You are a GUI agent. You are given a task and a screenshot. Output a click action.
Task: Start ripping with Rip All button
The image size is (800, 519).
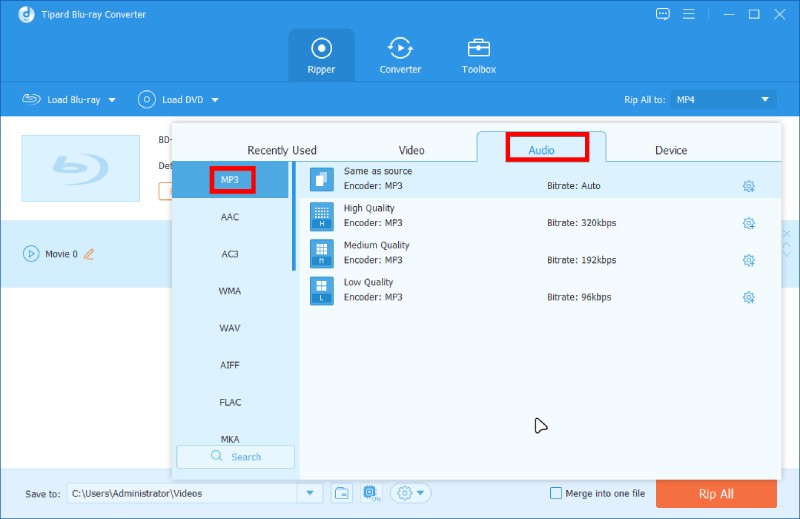pos(716,493)
